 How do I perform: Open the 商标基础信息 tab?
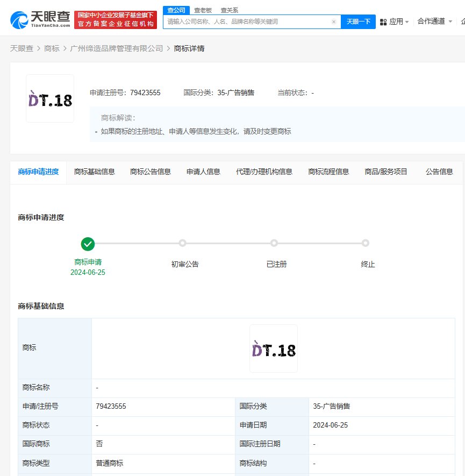(x=94, y=172)
